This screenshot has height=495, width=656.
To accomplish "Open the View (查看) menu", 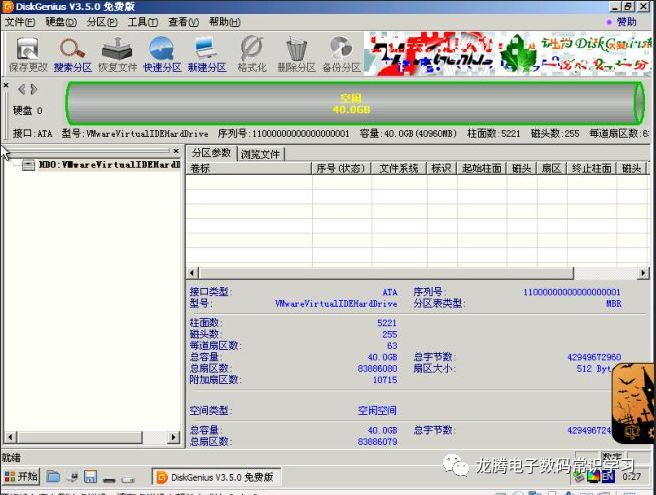I will [183, 22].
